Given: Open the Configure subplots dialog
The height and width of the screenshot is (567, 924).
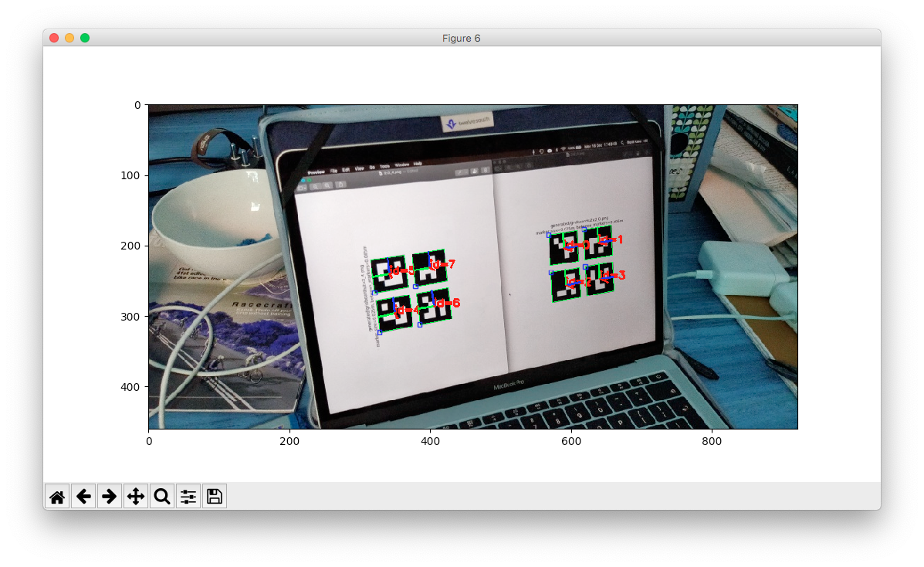Looking at the screenshot, I should pyautogui.click(x=188, y=497).
